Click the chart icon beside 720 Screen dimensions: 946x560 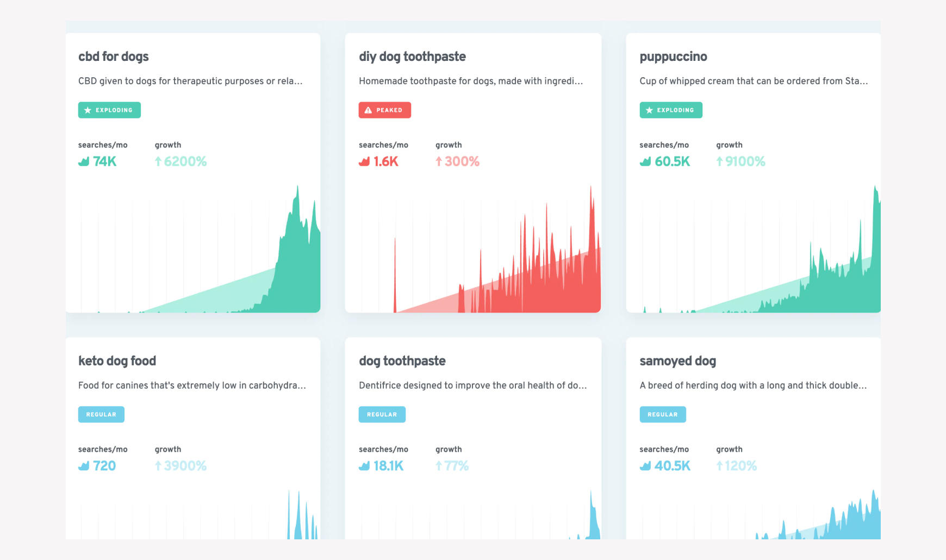pyautogui.click(x=84, y=466)
